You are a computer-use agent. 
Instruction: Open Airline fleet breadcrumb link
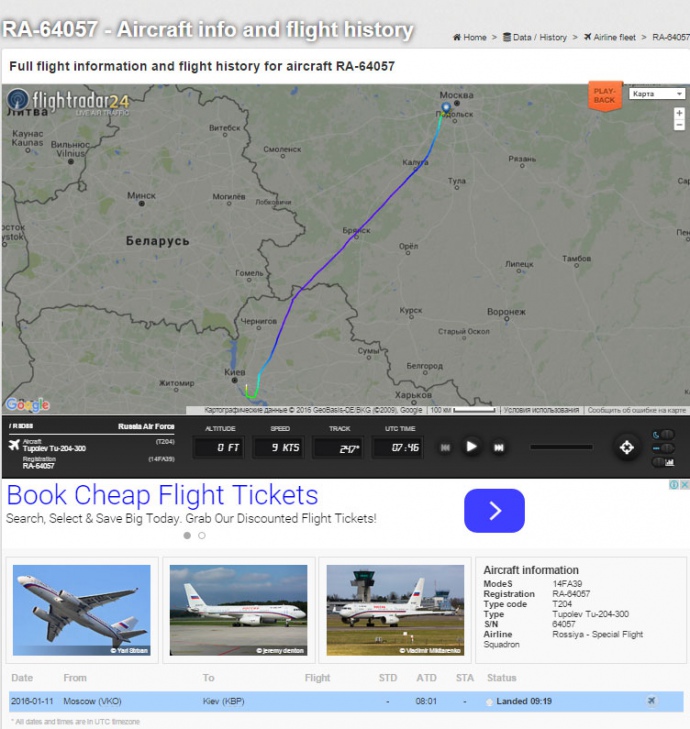[610, 37]
